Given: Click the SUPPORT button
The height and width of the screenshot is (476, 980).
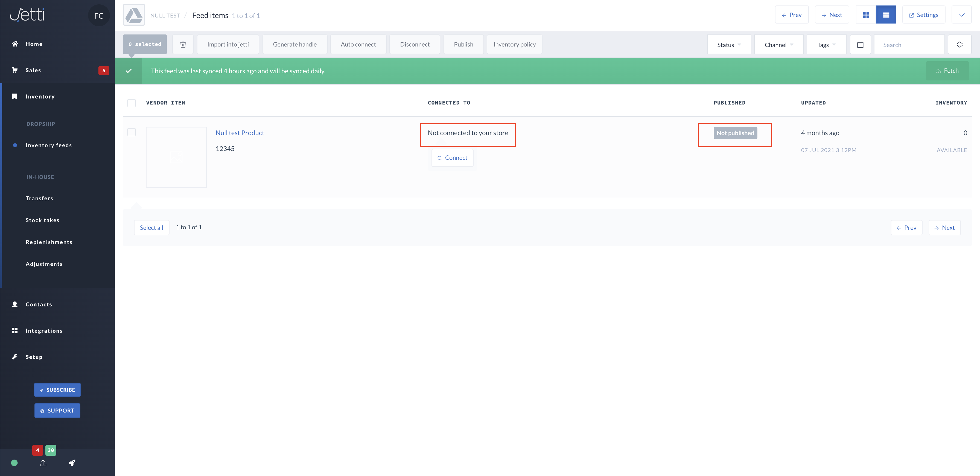Looking at the screenshot, I should click(57, 411).
